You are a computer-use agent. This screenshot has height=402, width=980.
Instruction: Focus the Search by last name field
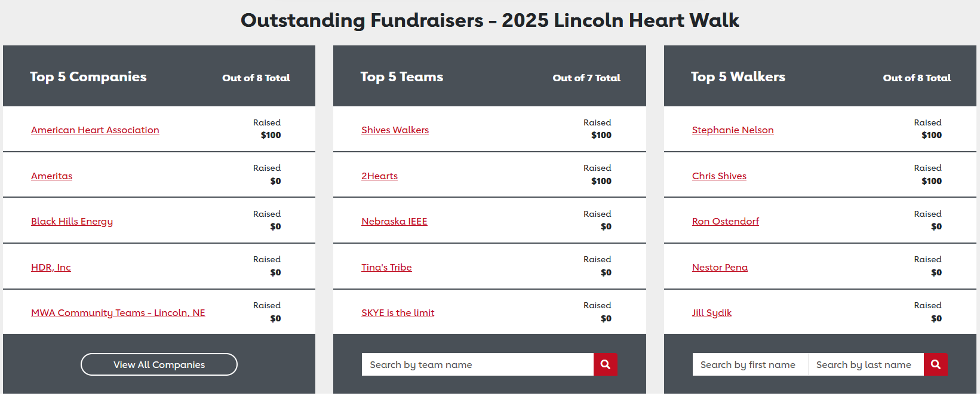pyautogui.click(x=866, y=364)
